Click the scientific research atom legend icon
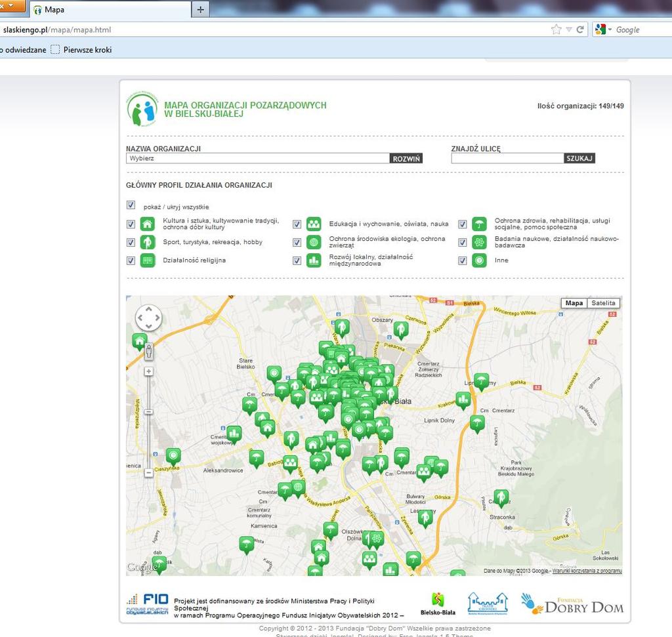Viewport: 672px width, 637px height. (x=479, y=242)
